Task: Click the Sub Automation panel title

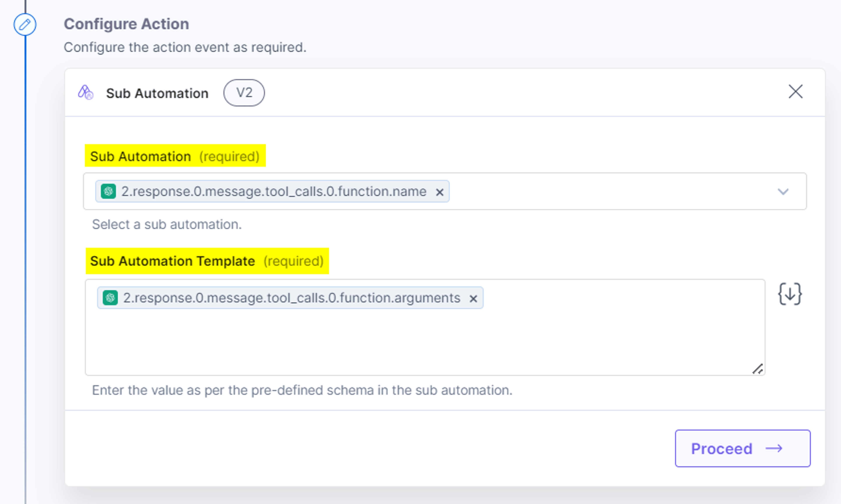Action: 157,93
